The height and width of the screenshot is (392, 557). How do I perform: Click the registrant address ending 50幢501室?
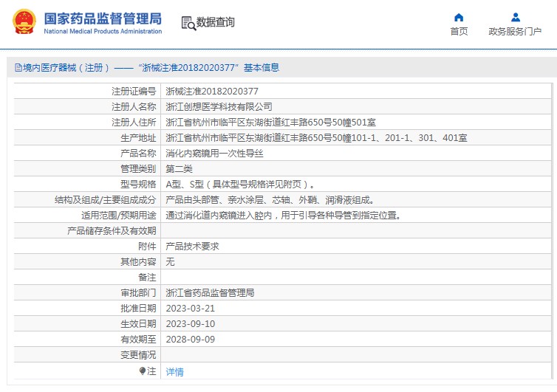click(270, 123)
